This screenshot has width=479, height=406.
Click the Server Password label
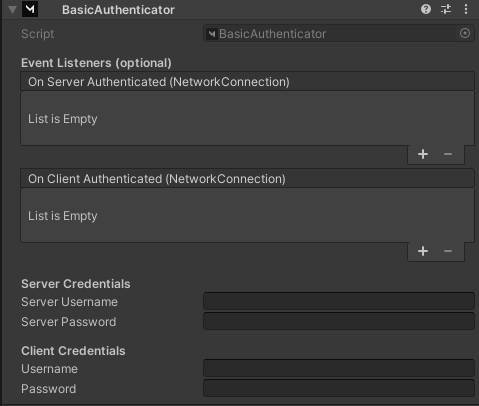[x=69, y=322]
